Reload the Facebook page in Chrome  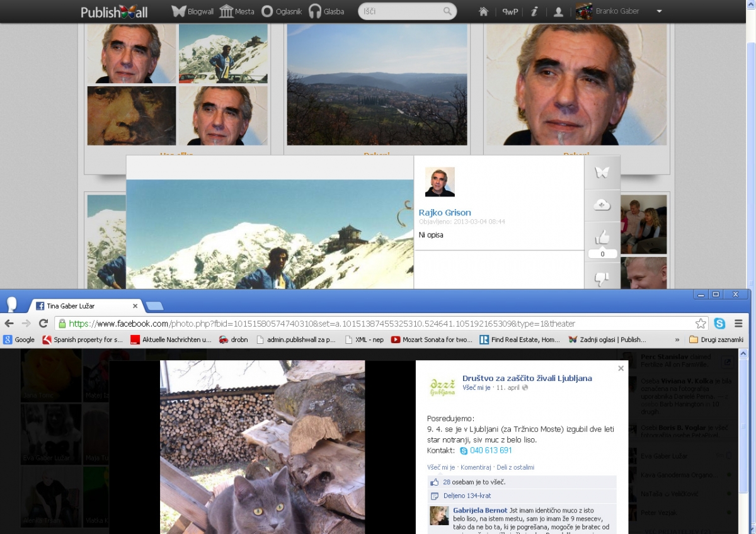click(43, 324)
